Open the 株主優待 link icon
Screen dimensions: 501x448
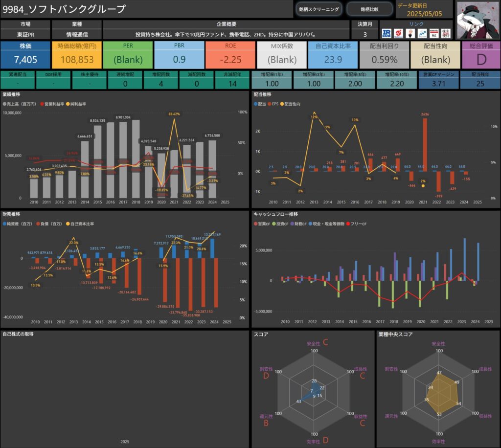446,33
